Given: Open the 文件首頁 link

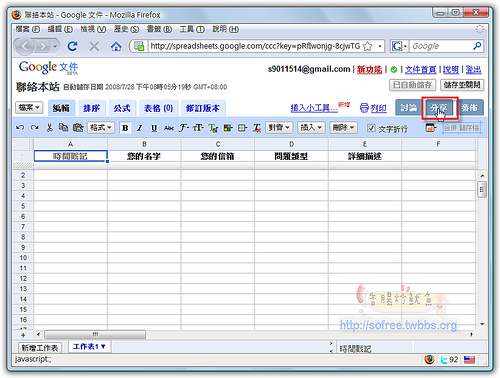Looking at the screenshot, I should 420,69.
